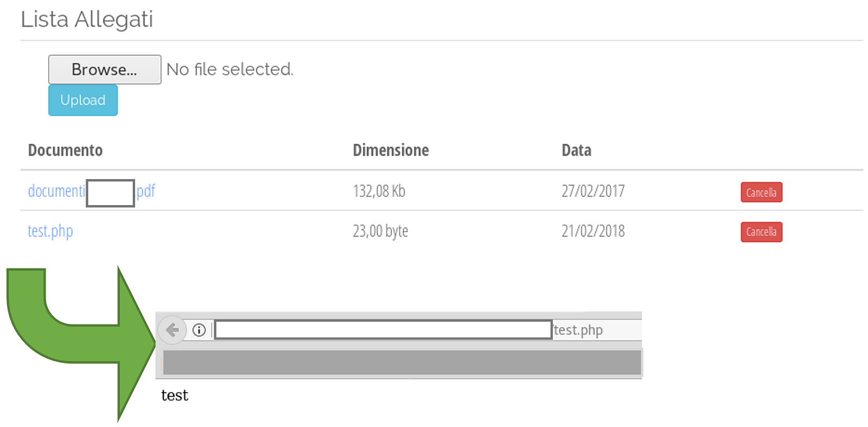Screen dimensions: 868x427
Task: Click the Browse file chooser button
Action: coord(104,69)
